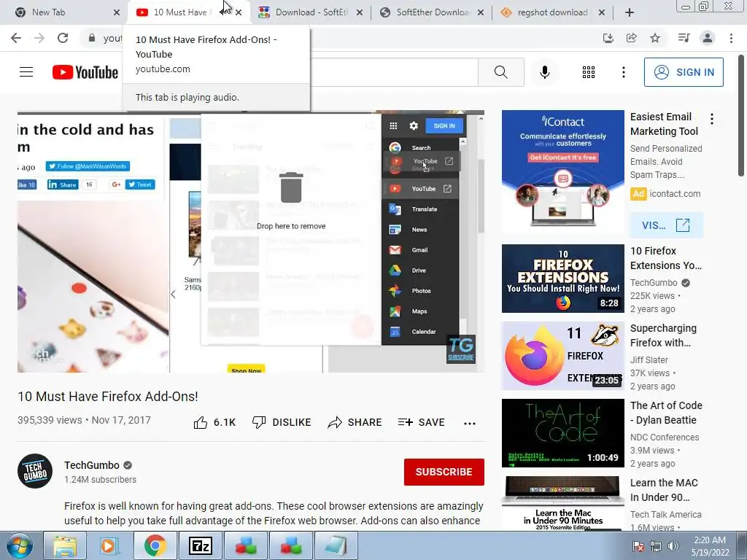Click the video player area
The width and height of the screenshot is (747, 560).
[251, 241]
